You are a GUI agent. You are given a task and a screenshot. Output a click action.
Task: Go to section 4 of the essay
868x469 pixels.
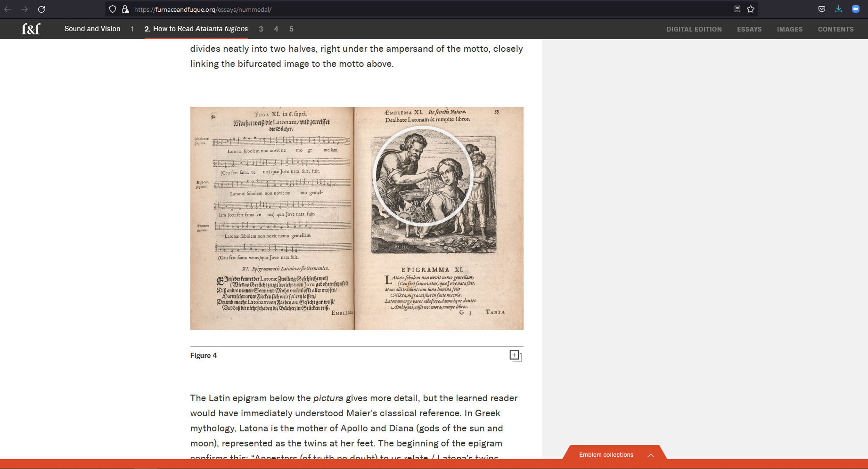[276, 29]
